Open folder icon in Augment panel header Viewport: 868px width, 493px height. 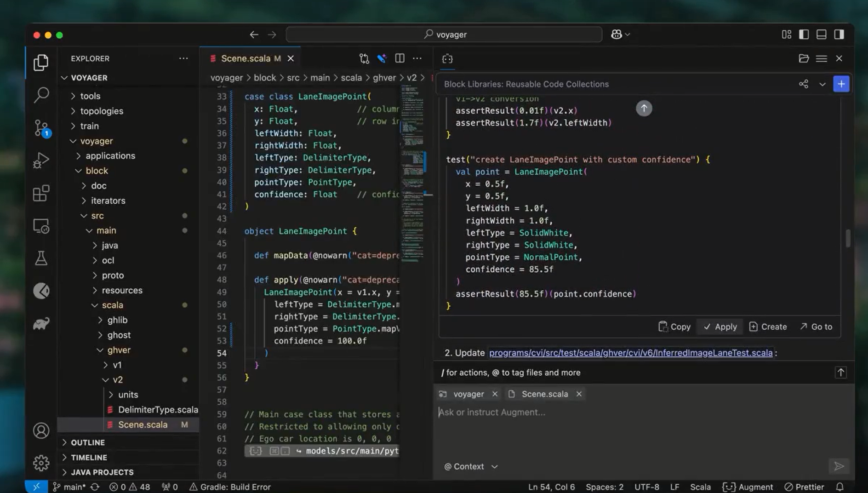[x=803, y=58]
